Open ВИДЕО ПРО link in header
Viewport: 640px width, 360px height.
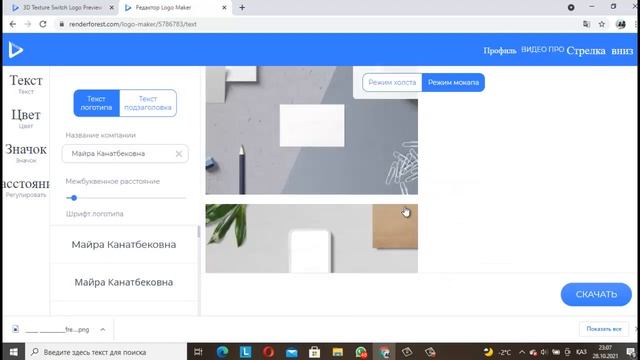pos(542,49)
